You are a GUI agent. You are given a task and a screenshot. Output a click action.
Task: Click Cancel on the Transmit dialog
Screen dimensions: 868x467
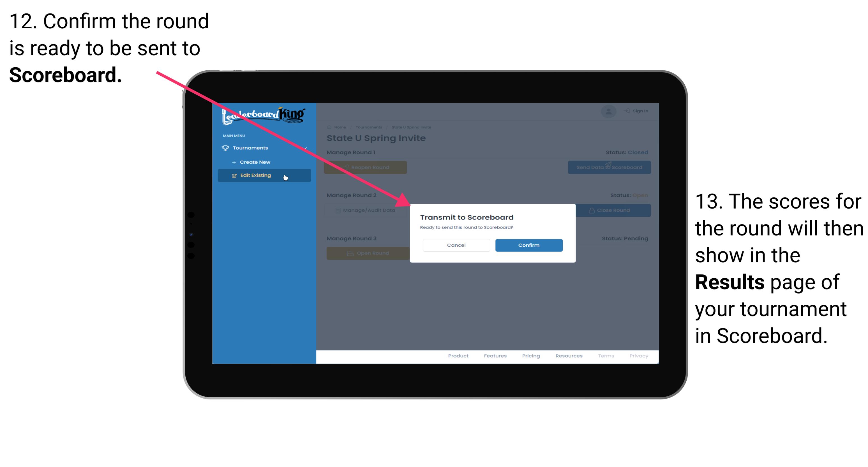click(456, 245)
